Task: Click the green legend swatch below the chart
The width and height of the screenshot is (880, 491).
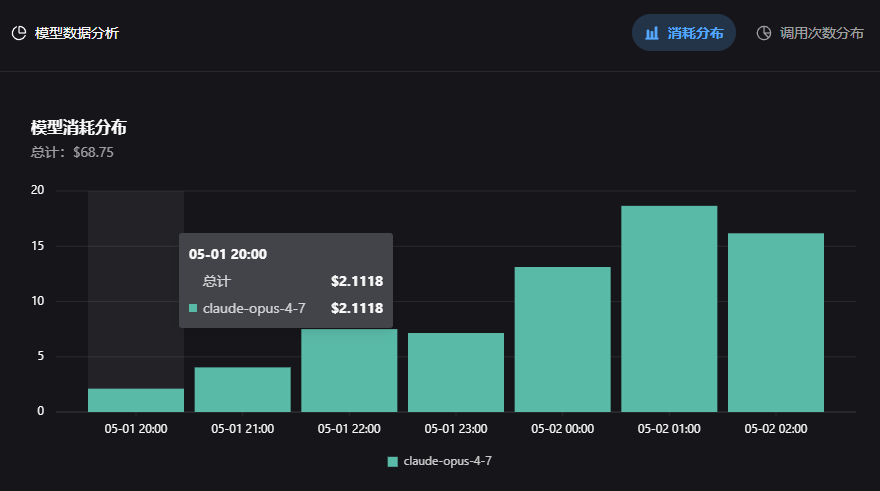Action: [x=393, y=462]
